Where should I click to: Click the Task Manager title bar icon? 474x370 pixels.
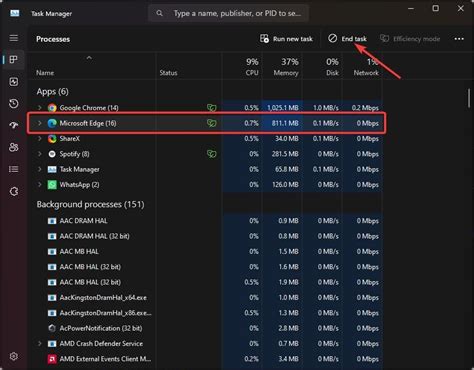(x=15, y=13)
